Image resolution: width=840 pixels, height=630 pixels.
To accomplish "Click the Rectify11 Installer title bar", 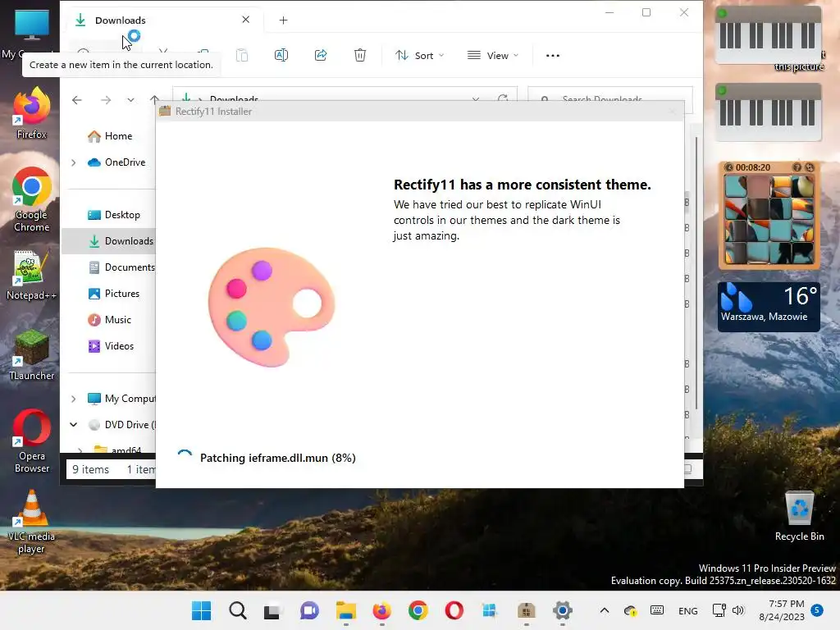I will click(x=419, y=112).
